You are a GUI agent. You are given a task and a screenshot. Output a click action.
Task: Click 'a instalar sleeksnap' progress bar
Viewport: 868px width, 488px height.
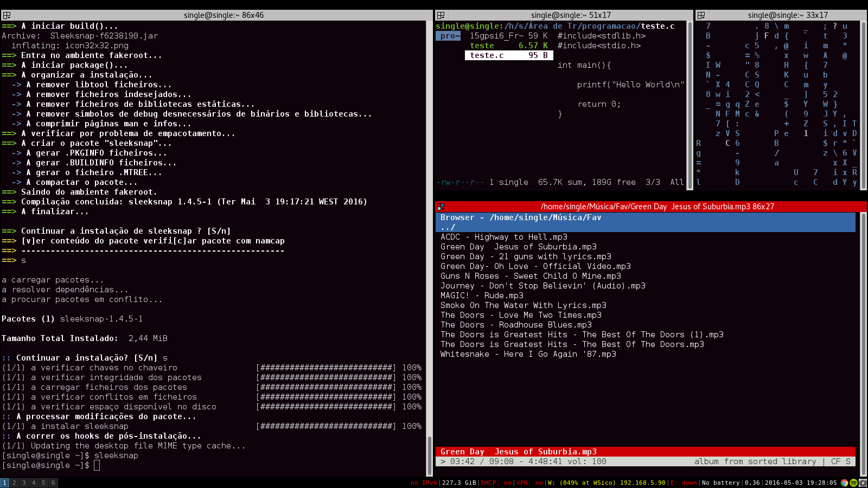[326, 426]
